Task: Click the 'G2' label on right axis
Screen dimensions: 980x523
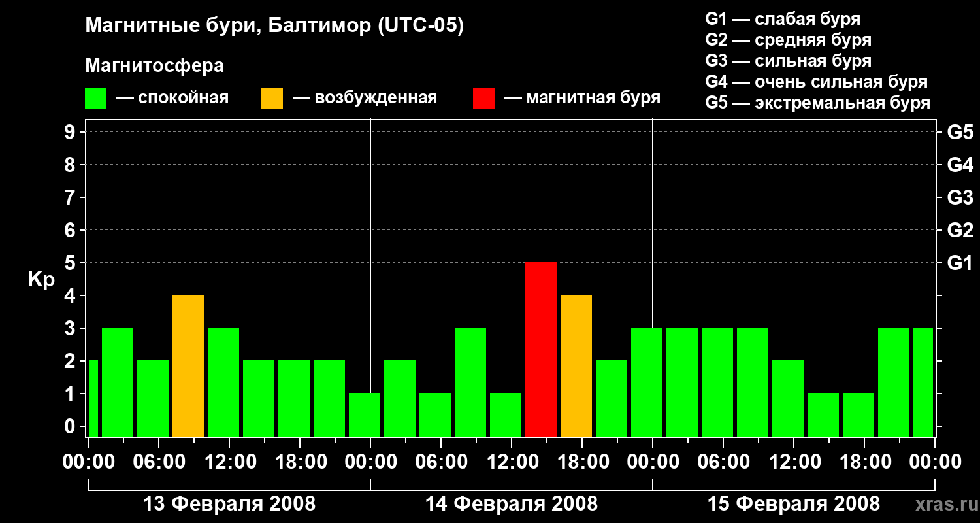Action: (960, 230)
